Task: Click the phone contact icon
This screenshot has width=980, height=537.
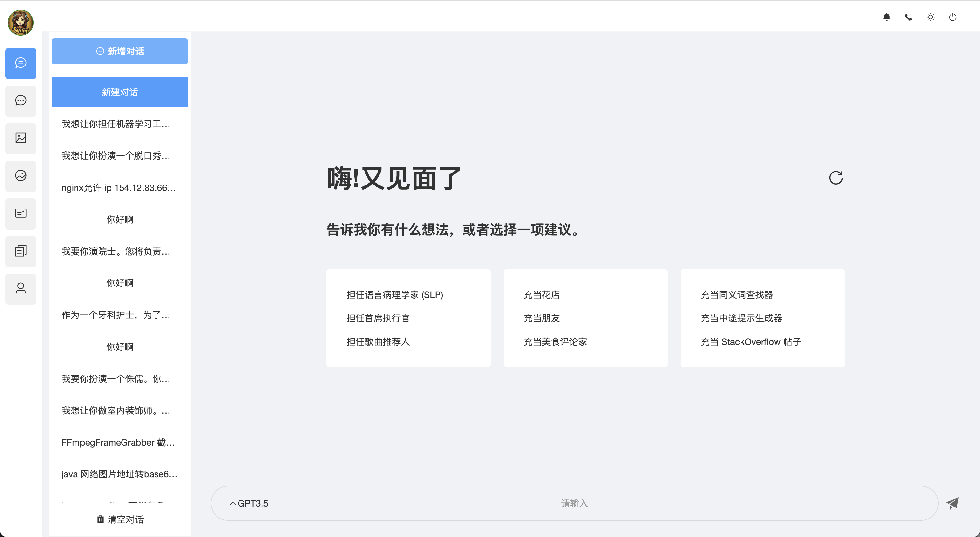Action: [908, 17]
